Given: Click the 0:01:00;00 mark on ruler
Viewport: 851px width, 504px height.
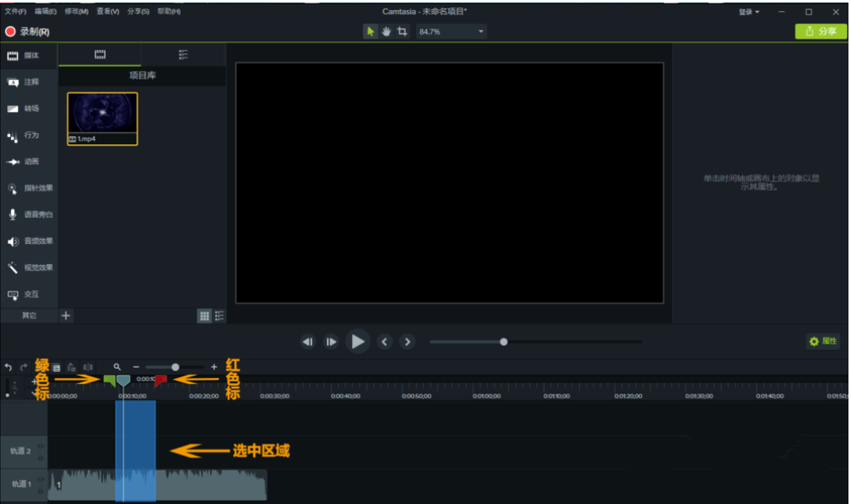Looking at the screenshot, I should click(x=487, y=396).
